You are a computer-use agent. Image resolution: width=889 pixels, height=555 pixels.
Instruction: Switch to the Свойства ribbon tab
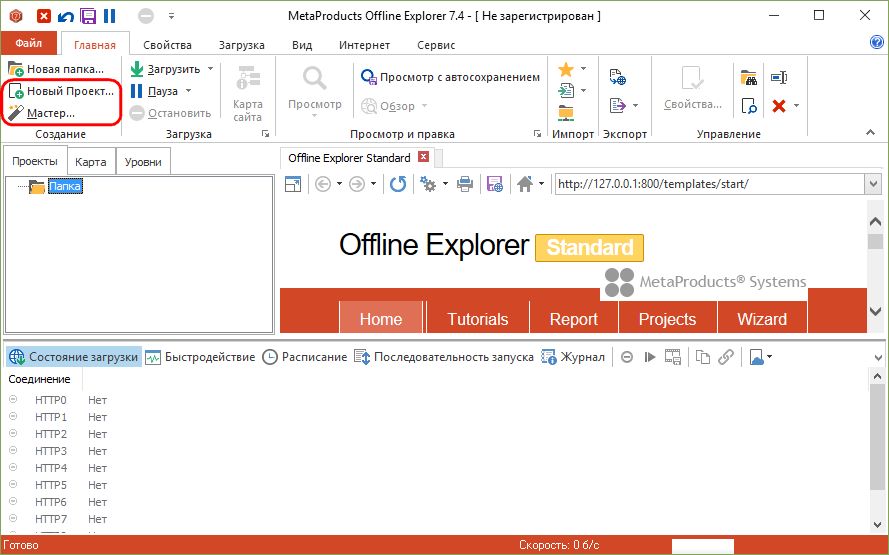pos(167,45)
